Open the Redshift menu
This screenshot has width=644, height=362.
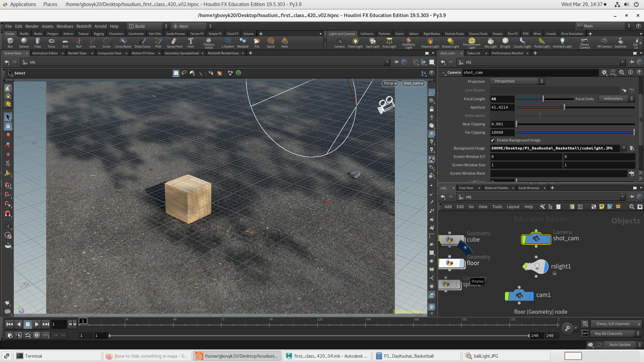(84, 26)
